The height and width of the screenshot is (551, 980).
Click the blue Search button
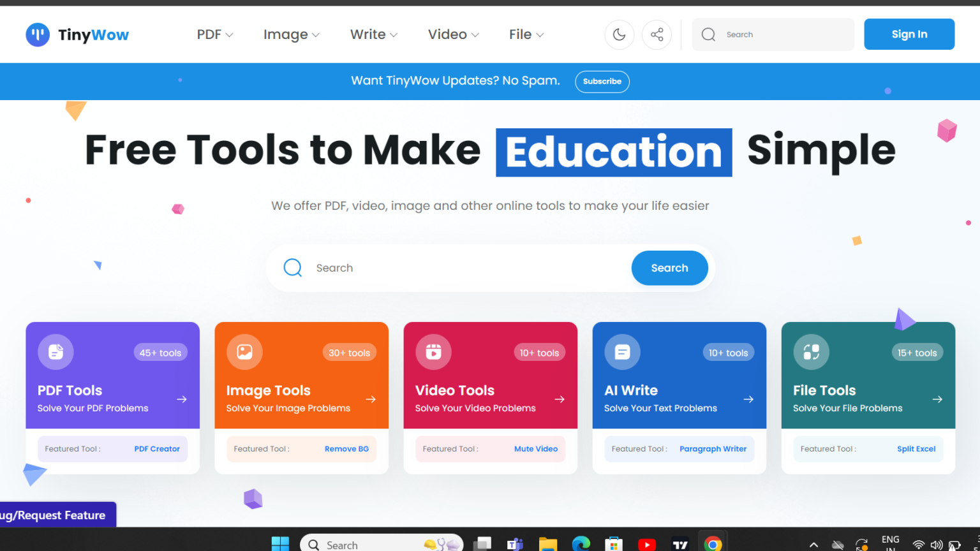(669, 268)
